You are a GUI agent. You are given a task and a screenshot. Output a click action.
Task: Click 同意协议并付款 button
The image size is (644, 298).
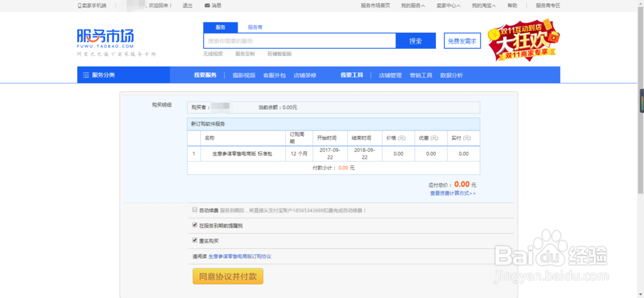pos(228,277)
